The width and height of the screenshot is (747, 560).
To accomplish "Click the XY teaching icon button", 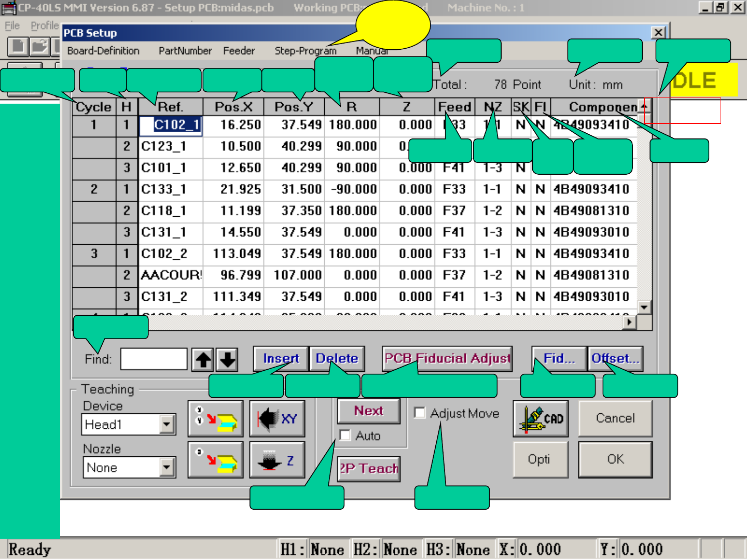I will 277,419.
